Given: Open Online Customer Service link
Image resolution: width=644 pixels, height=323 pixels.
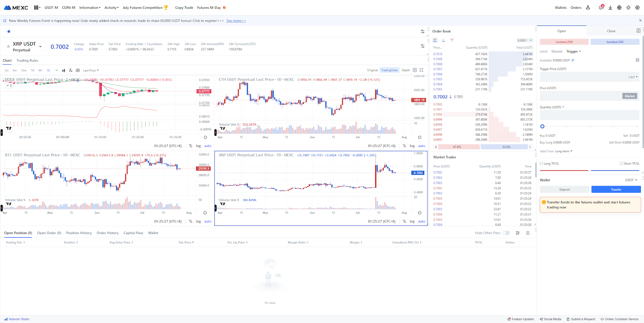Looking at the screenshot, I should pos(619,319).
